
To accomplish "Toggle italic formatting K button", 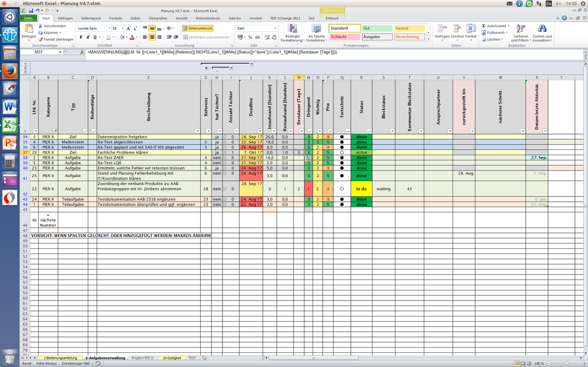I will click(x=88, y=37).
